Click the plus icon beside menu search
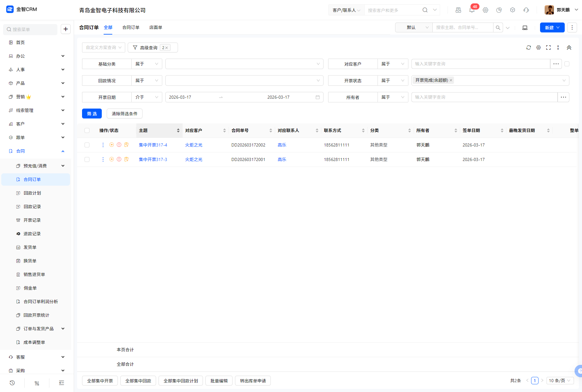Viewport: 582px width, 392px height. click(66, 29)
